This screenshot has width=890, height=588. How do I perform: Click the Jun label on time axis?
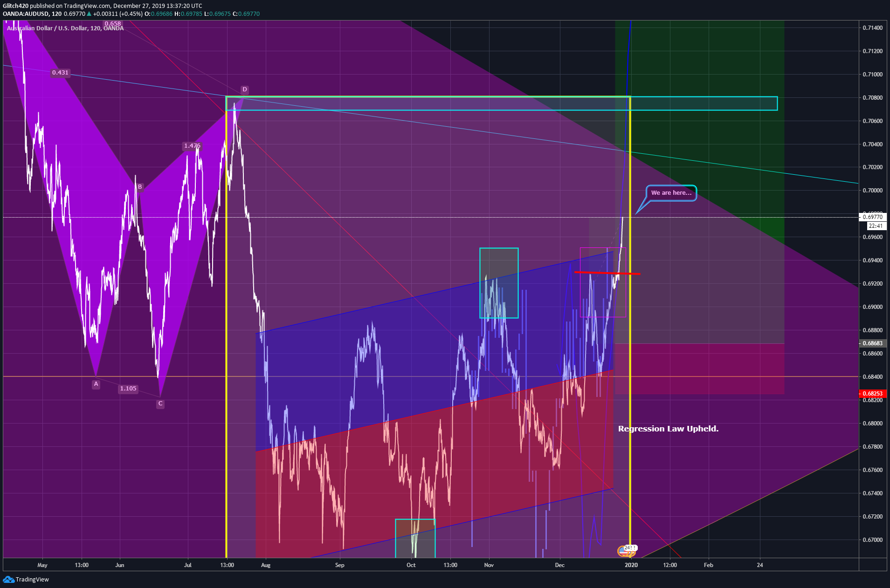[x=120, y=565]
